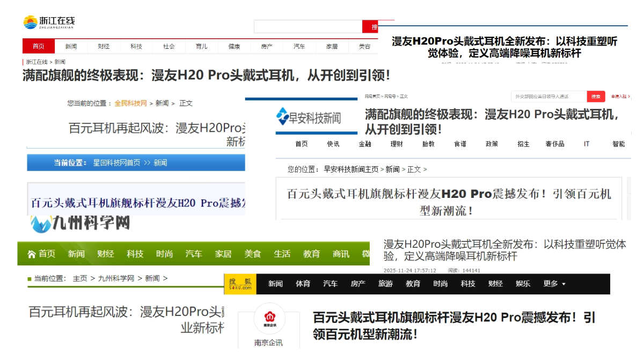Open 理财 in the 早安科技新闻 menu
This screenshot has height=362, width=644.
397,144
